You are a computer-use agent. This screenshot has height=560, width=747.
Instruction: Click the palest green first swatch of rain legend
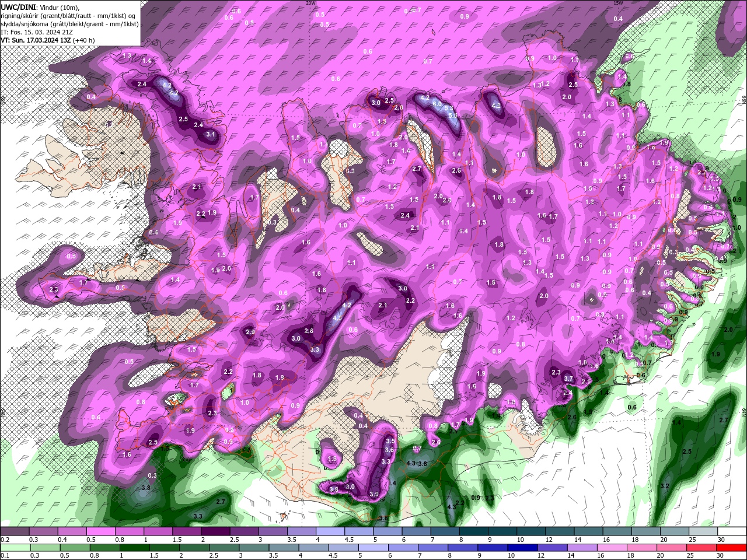(x=15, y=548)
